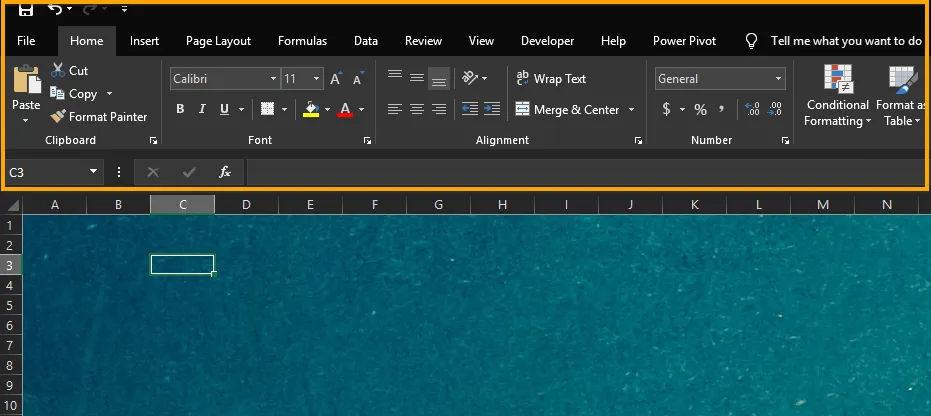
Task: Click the Copy button
Action: pos(75,94)
